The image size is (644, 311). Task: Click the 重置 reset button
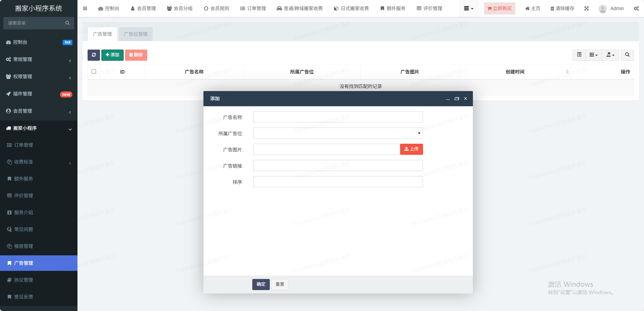tap(280, 284)
